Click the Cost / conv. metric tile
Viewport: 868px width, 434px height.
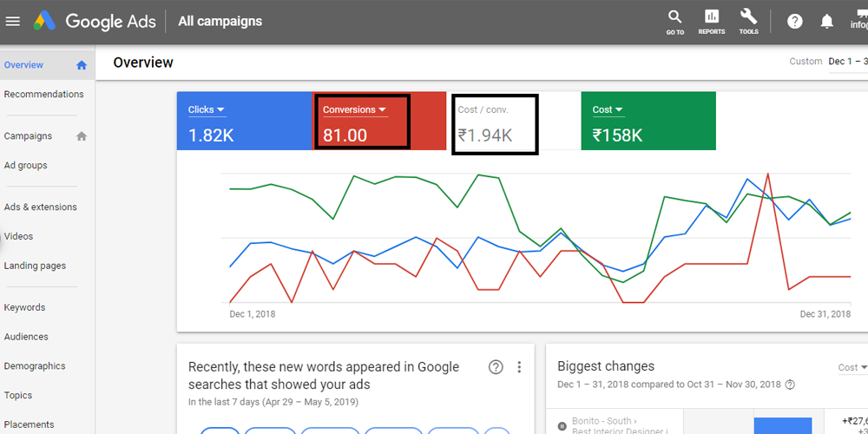pos(495,124)
